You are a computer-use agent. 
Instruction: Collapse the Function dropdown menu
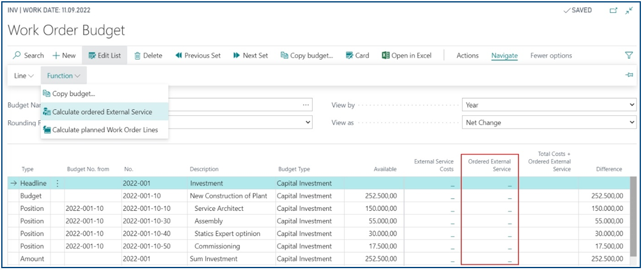(64, 76)
